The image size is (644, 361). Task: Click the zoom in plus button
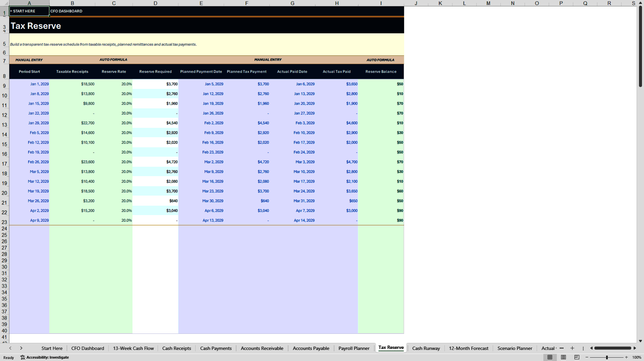(626, 357)
